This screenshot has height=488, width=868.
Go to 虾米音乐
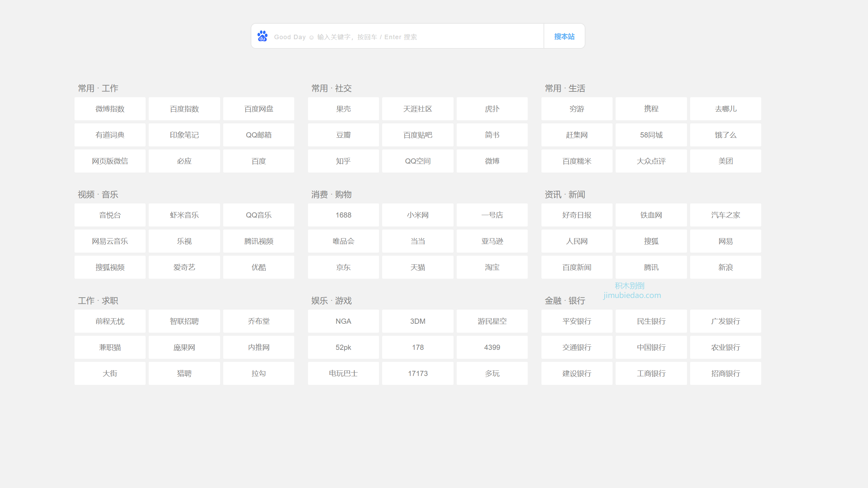pos(184,215)
